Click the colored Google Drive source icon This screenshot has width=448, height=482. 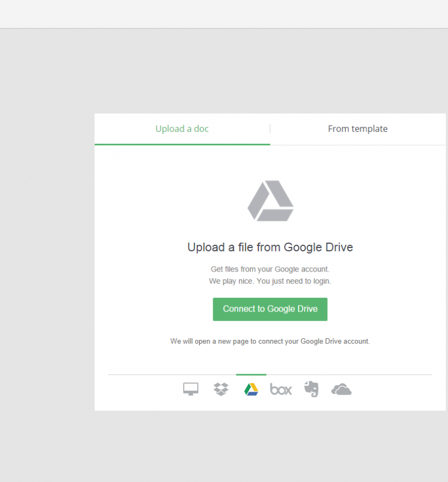point(251,389)
